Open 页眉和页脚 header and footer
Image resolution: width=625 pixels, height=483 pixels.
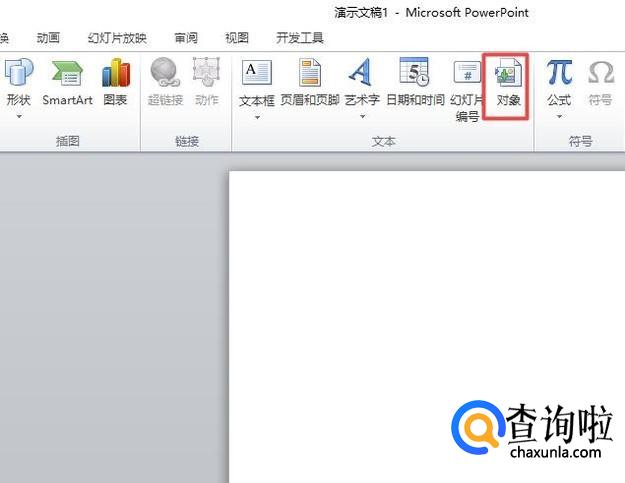[x=310, y=82]
